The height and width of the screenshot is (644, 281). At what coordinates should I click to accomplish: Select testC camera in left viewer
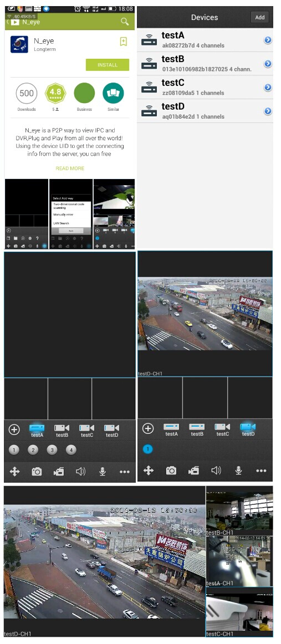(x=86, y=431)
